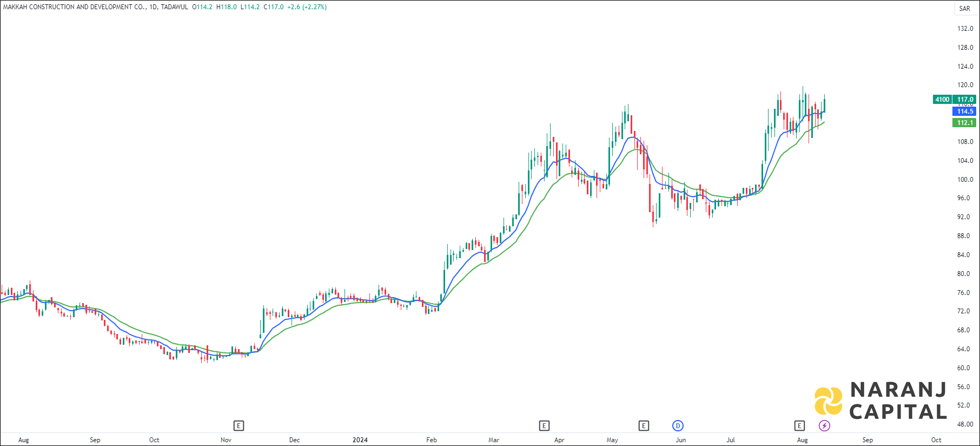The width and height of the screenshot is (980, 446).
Task: Click the green 112.1 moving average label
Action: [x=965, y=123]
